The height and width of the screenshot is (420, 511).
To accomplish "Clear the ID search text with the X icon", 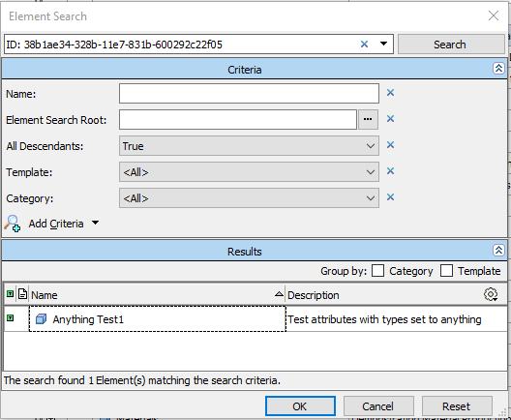I will (364, 44).
